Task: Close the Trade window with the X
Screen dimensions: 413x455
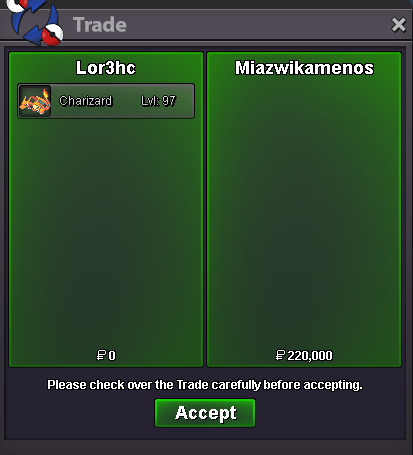Action: (x=398, y=25)
